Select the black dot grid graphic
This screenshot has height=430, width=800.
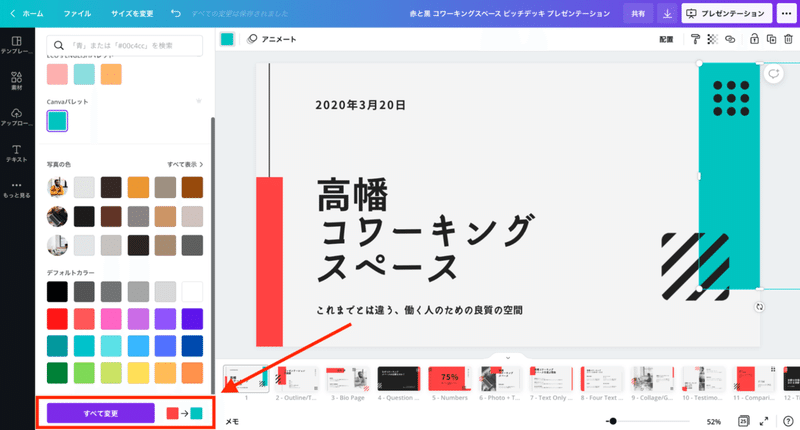tap(731, 98)
